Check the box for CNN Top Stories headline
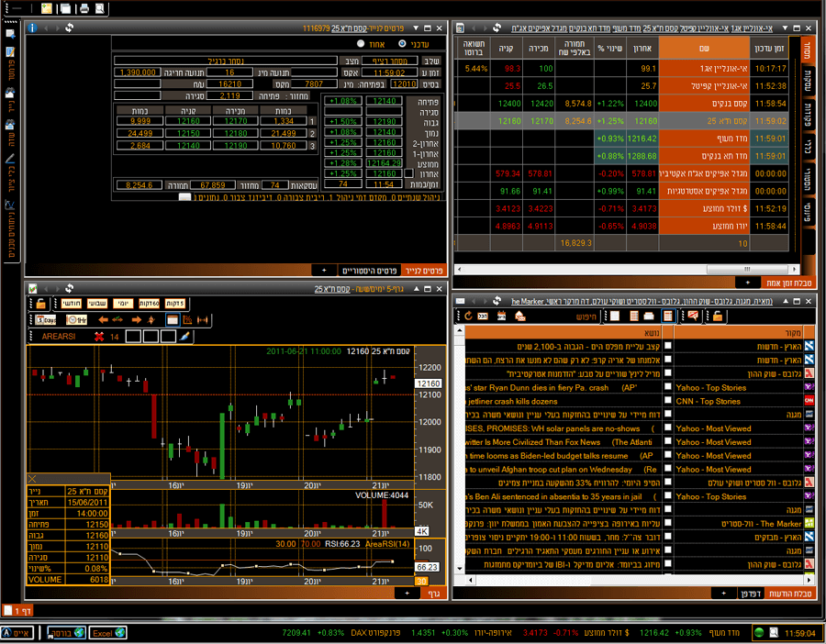826x644 pixels. tap(667, 400)
